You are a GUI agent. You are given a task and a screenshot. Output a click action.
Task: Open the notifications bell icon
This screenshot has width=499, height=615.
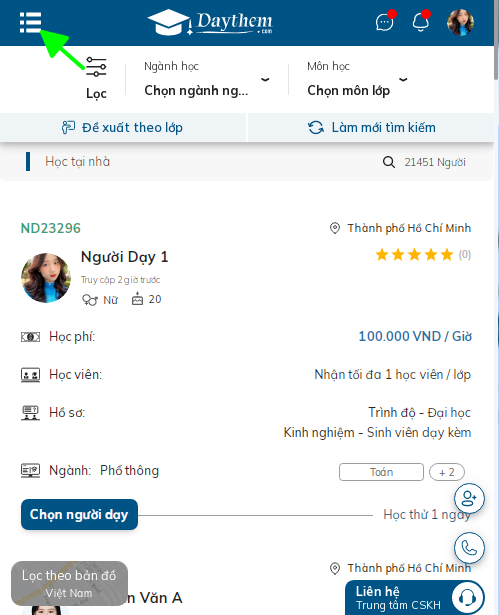[421, 22]
